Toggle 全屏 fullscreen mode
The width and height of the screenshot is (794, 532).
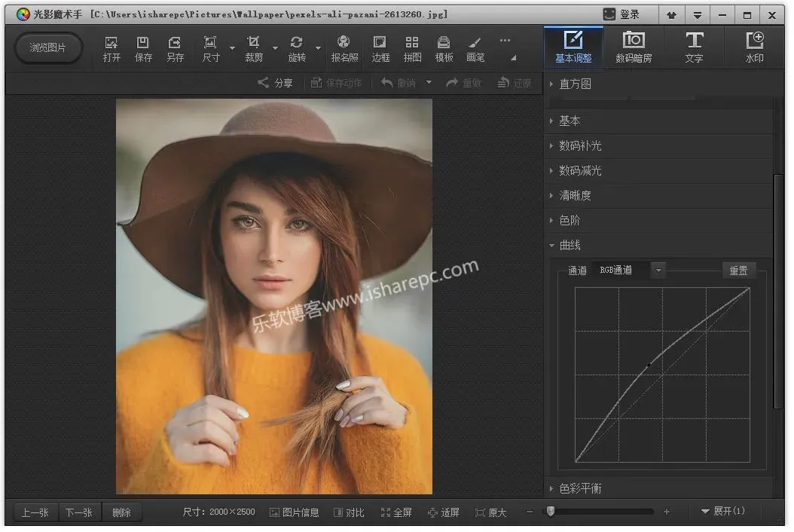(396, 512)
